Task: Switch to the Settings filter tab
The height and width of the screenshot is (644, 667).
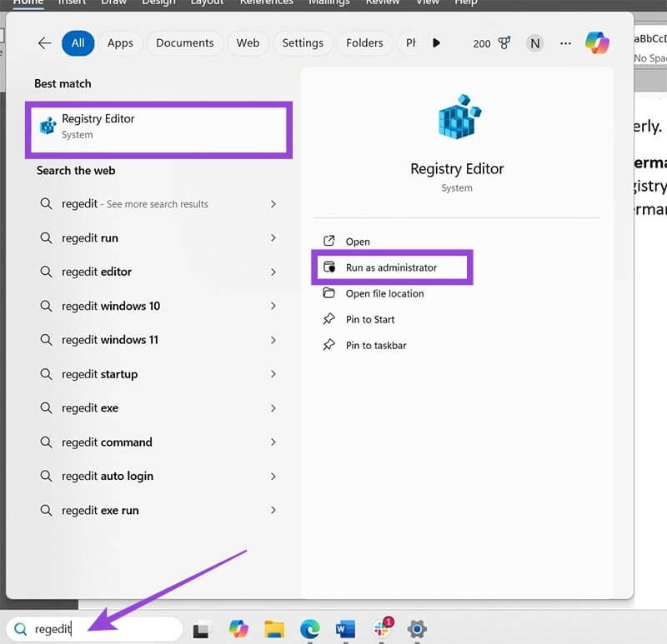Action: pyautogui.click(x=303, y=43)
